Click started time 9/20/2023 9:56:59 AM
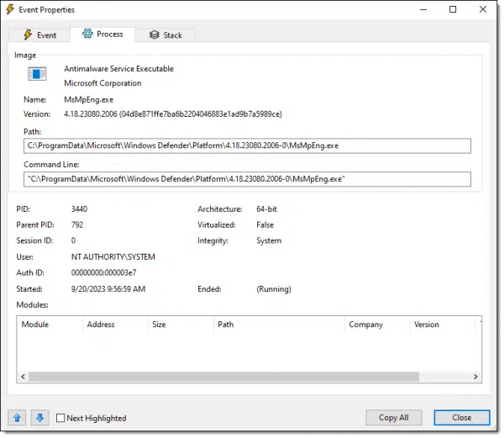 coord(108,289)
